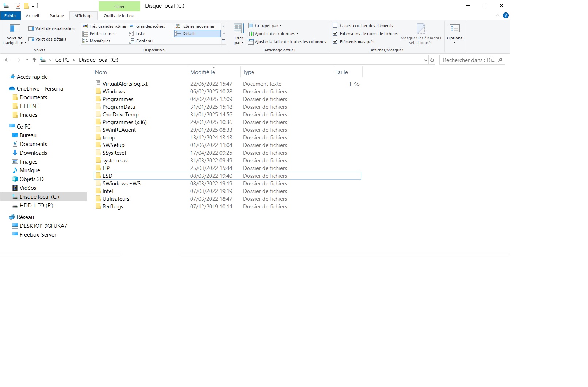The height and width of the screenshot is (387, 588).
Task: Open the Fichier menu
Action: pyautogui.click(x=11, y=16)
